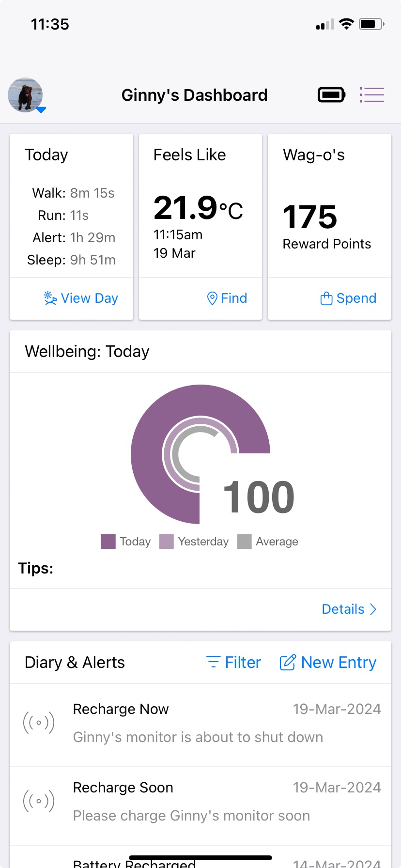Tap the View Day sun icon
Viewport: 401px width, 868px height.
point(50,298)
